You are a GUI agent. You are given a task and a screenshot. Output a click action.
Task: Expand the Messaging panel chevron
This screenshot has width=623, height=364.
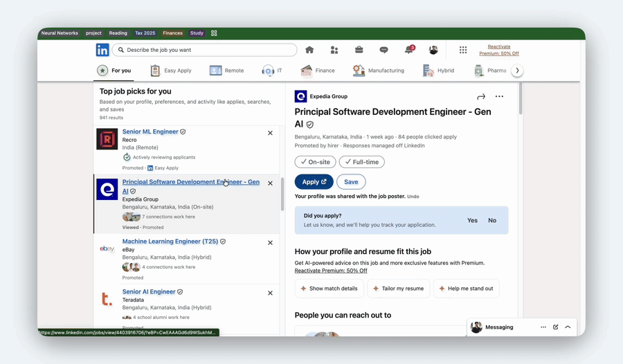[568, 327]
